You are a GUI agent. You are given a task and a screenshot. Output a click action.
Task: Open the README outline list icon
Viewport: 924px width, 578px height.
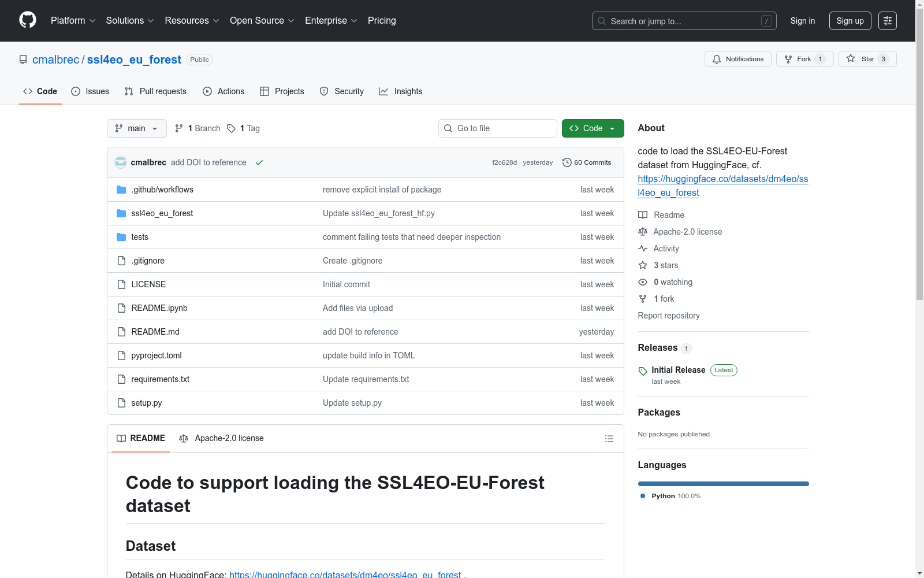(x=609, y=439)
